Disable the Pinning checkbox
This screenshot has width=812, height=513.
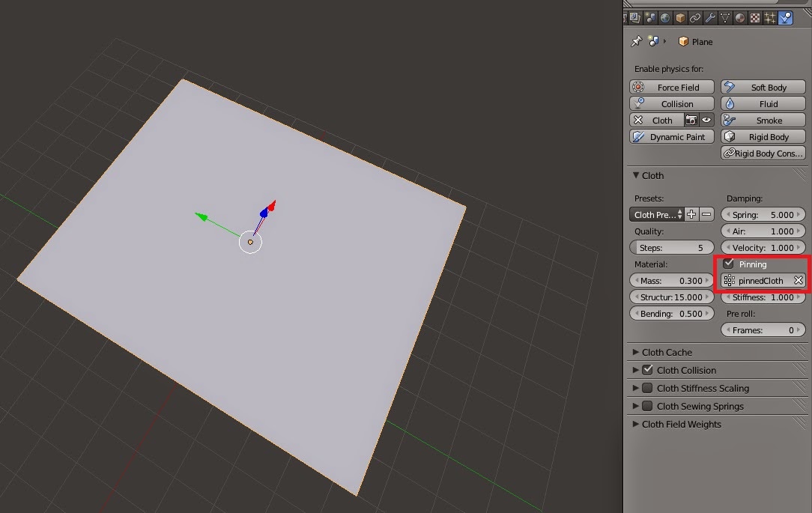730,264
